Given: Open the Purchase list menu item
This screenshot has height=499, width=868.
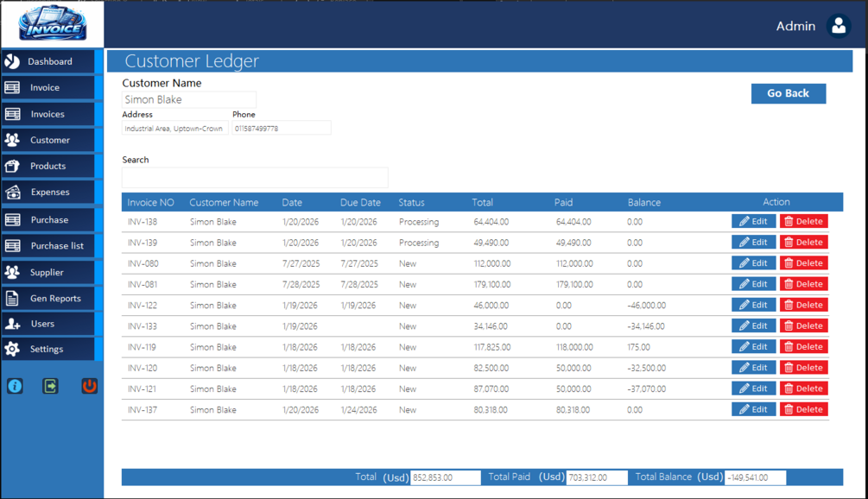Looking at the screenshot, I should pos(48,246).
